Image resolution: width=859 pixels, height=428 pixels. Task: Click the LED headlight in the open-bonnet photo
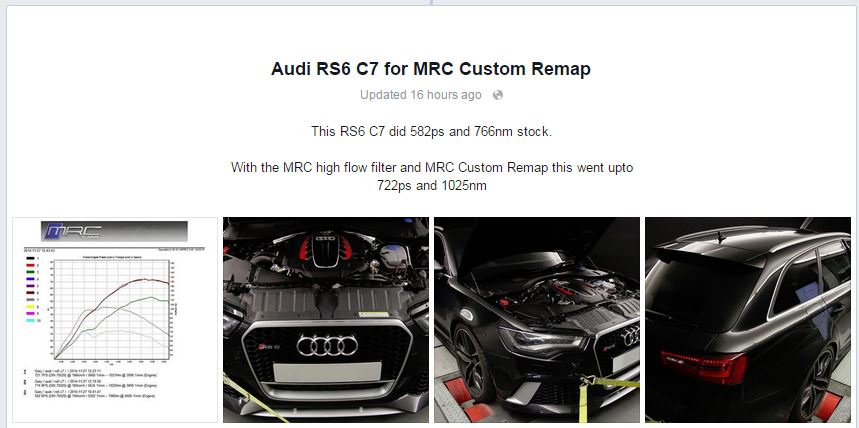[541, 340]
